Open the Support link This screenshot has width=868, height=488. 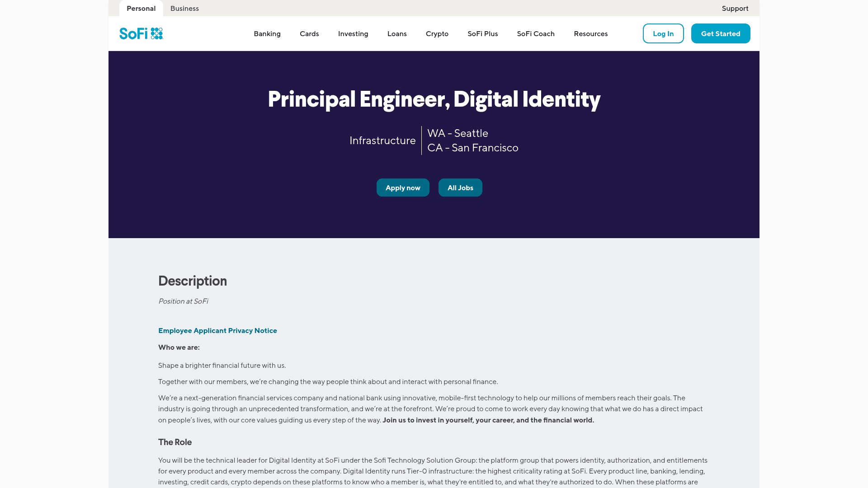(x=735, y=8)
